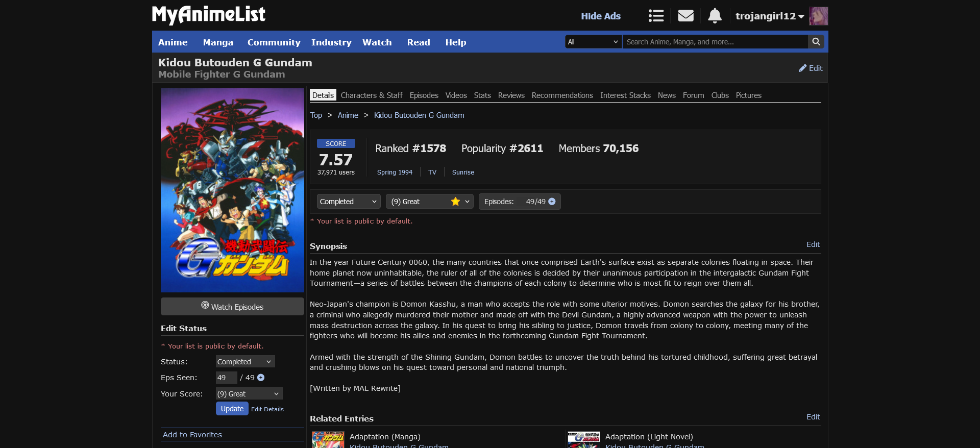Click Kidou Butouden G Gundam breadcrumb link
This screenshot has width=980, height=448.
pyautogui.click(x=419, y=115)
